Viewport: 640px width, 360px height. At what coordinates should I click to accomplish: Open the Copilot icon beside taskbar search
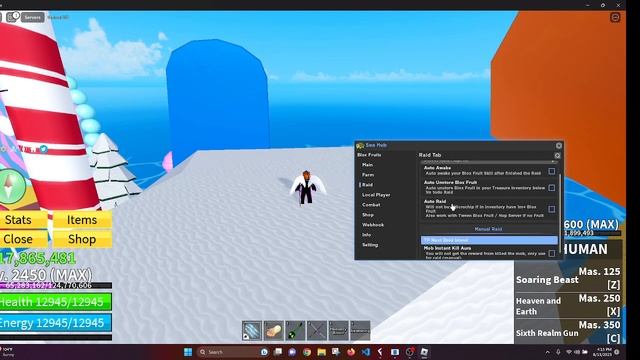[x=264, y=352]
